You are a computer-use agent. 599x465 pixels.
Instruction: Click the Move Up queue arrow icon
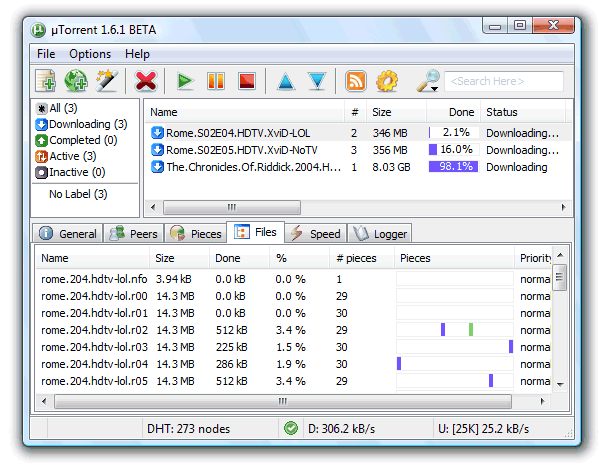tap(286, 81)
